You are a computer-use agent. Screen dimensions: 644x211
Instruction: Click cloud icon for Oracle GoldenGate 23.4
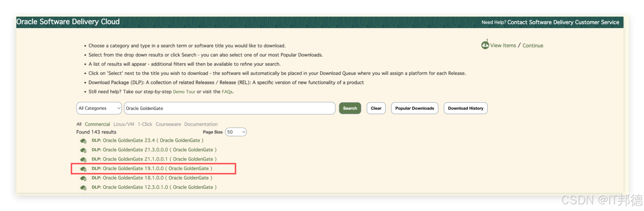point(83,141)
